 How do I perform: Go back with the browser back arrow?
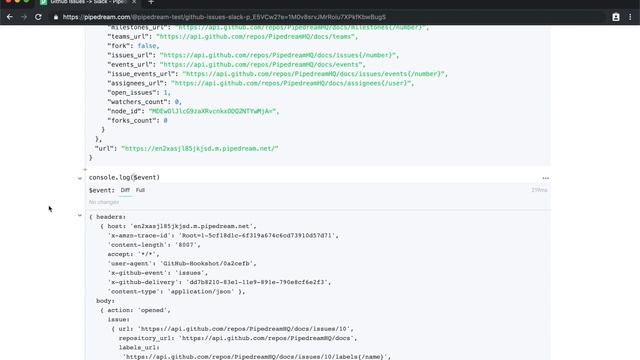(x=10, y=17)
